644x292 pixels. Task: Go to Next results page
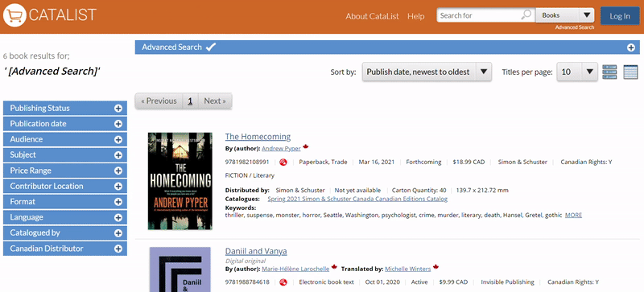(x=215, y=101)
